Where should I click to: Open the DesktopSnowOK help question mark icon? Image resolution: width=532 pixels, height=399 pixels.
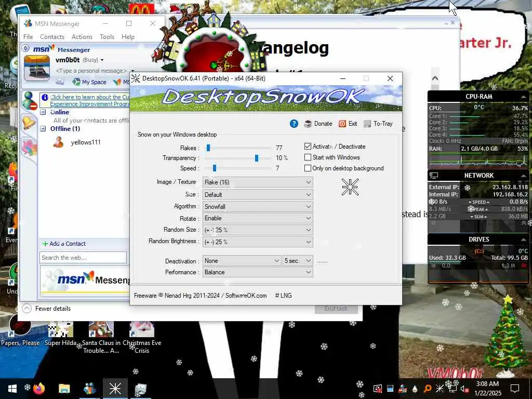coord(294,124)
